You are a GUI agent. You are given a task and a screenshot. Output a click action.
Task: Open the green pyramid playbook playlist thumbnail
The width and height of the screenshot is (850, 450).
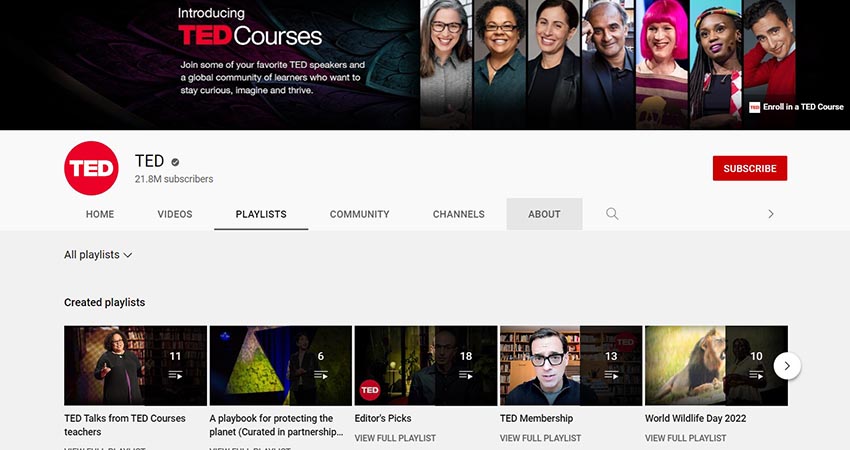[281, 365]
